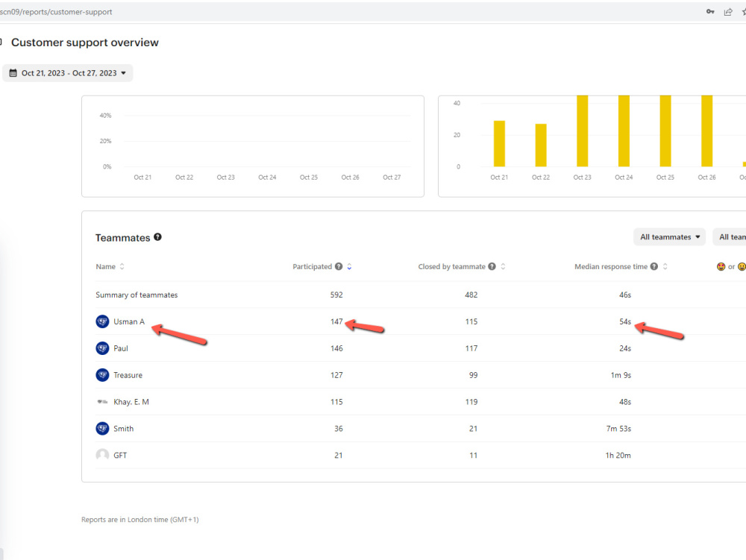746x560 pixels.
Task: Click Smith's avatar icon
Action: [102, 428]
